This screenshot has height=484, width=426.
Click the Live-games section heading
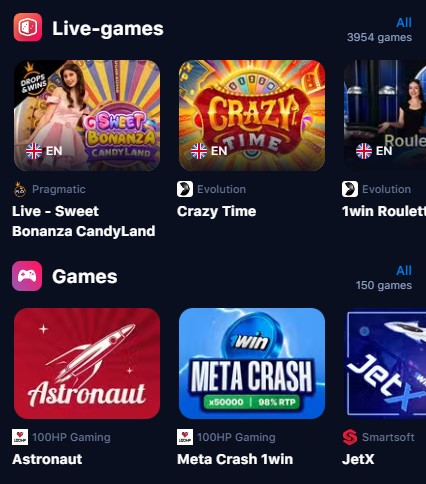(108, 28)
